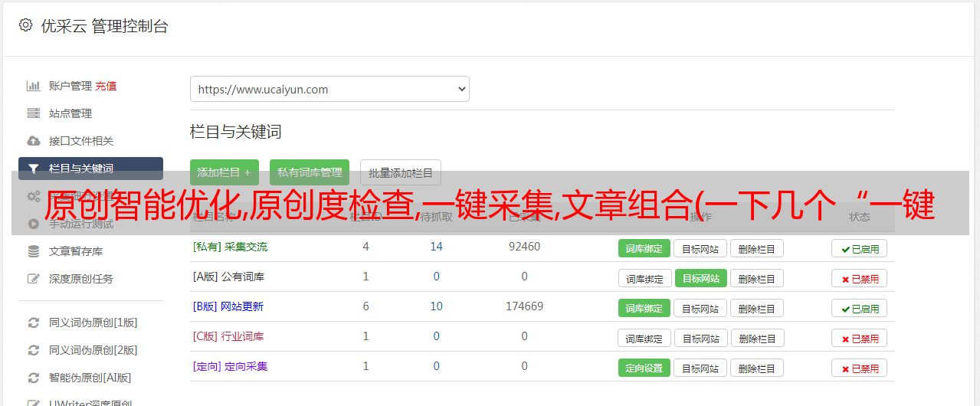Click the 92460 collected count
This screenshot has height=406, width=980.
(x=524, y=247)
